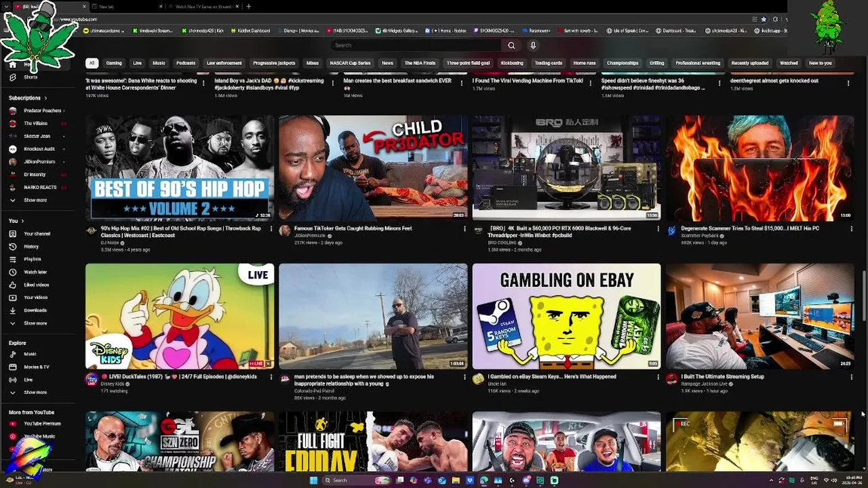868x488 pixels.
Task: Open more options for Degenerate Scammer video
Action: tap(851, 229)
